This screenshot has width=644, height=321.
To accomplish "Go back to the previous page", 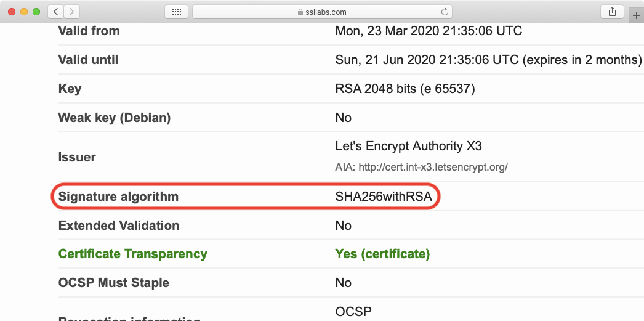I will pos(56,12).
